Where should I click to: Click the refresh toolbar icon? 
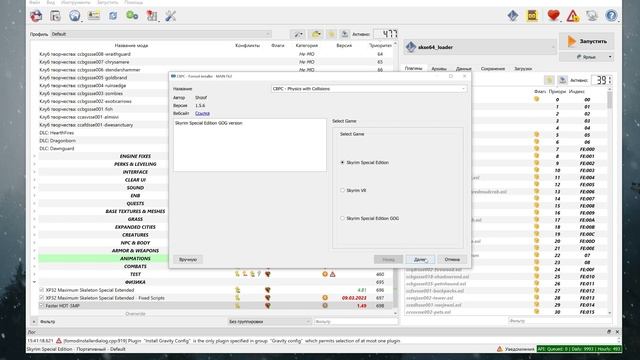pyautogui.click(x=113, y=16)
